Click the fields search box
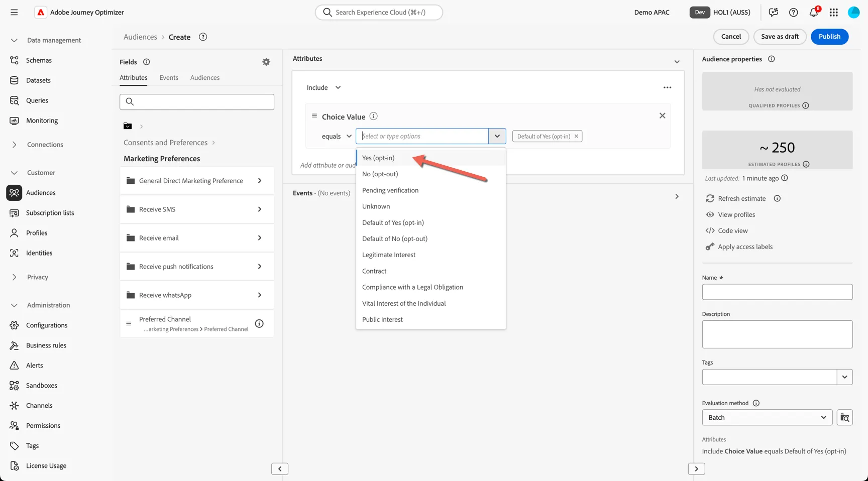Viewport: 868px width, 481px height. 197,102
